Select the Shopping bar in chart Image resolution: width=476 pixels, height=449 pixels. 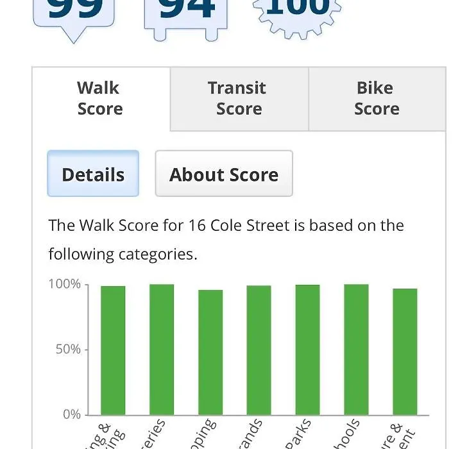tap(210, 352)
